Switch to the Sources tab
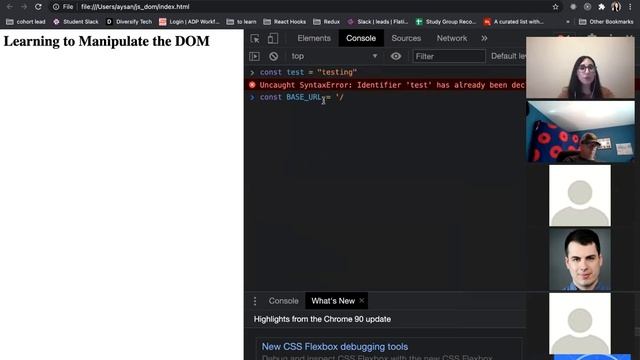This screenshot has height=360, width=640. pyautogui.click(x=406, y=38)
